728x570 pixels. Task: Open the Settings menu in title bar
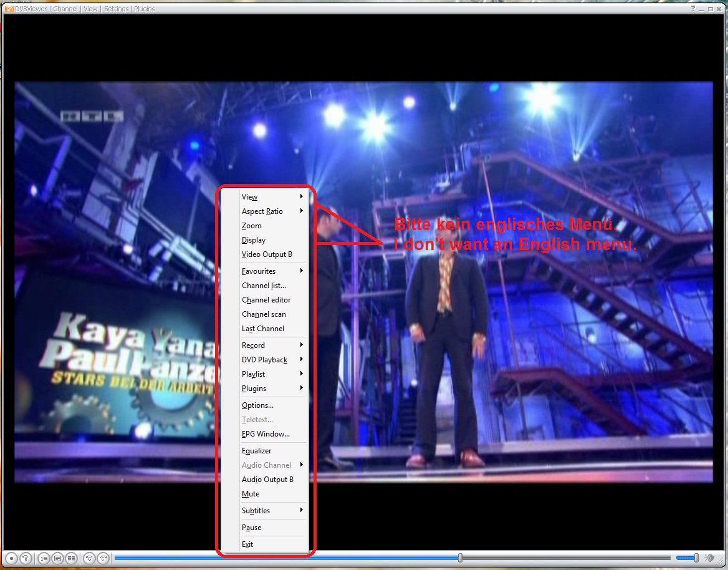117,9
